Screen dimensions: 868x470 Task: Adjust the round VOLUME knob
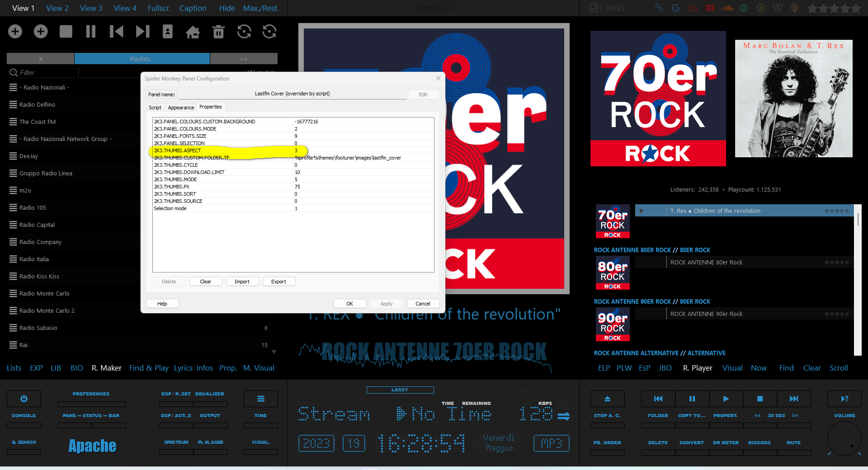tap(844, 438)
